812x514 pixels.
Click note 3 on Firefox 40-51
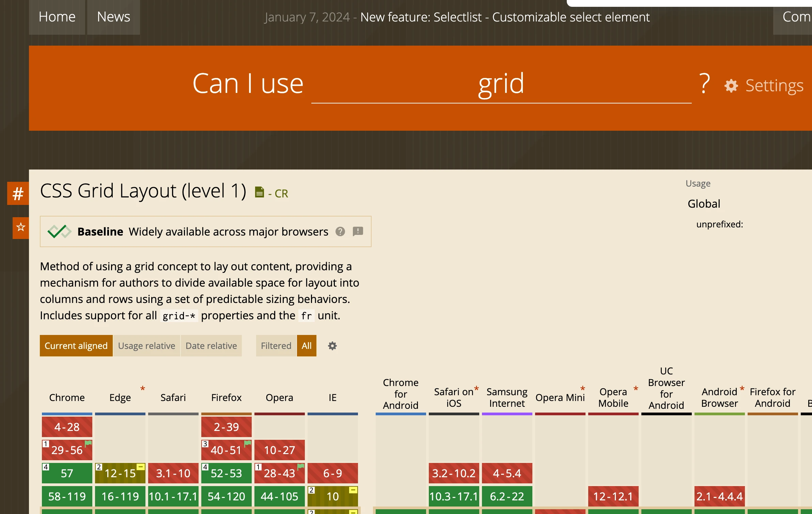point(205,444)
